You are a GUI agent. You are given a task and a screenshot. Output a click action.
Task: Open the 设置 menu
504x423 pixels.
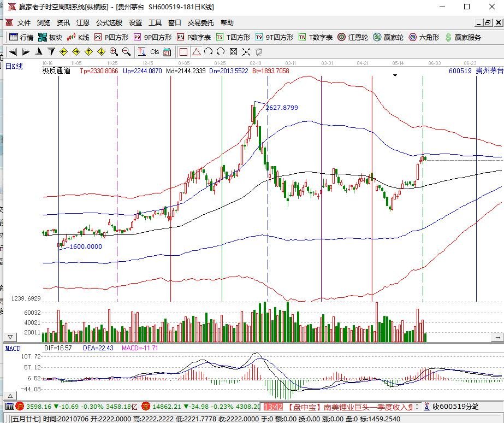[135, 23]
